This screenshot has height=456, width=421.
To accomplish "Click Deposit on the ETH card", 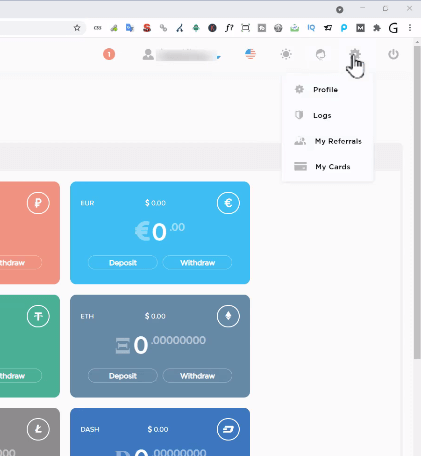I will (123, 376).
